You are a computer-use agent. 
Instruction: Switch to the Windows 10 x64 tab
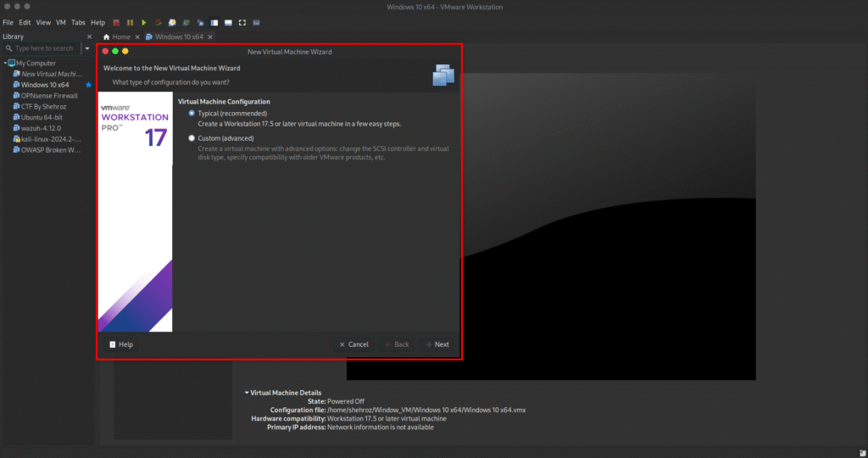[x=179, y=37]
